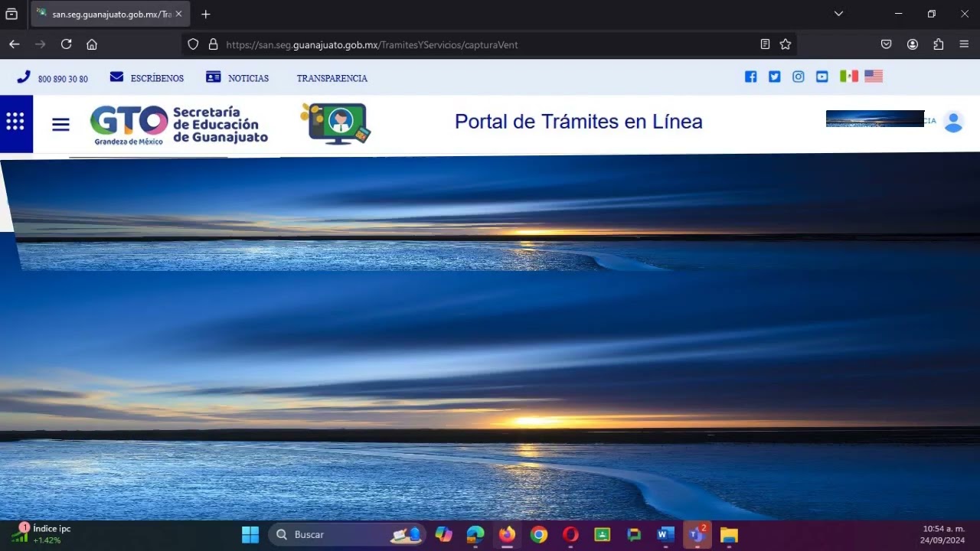Select the TRANSPARENCIA menu item
The height and width of the screenshot is (551, 980).
[332, 77]
